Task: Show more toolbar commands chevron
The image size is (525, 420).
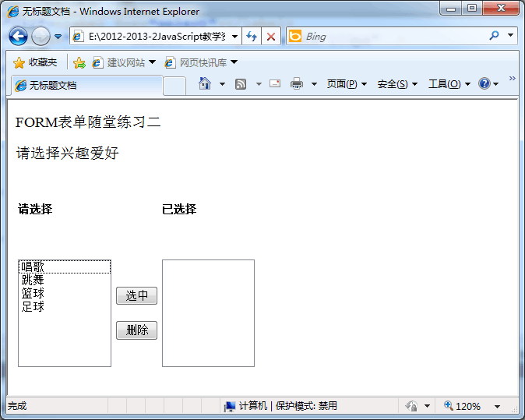Action: click(x=512, y=79)
